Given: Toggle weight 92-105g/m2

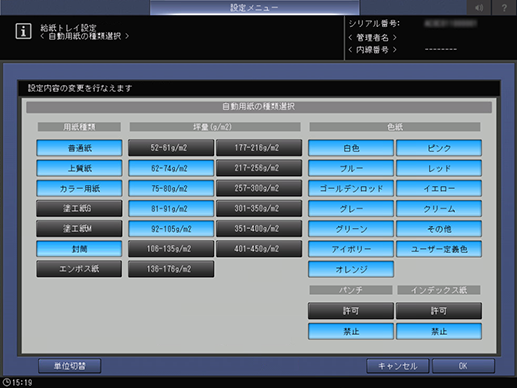Looking at the screenshot, I should (x=171, y=229).
